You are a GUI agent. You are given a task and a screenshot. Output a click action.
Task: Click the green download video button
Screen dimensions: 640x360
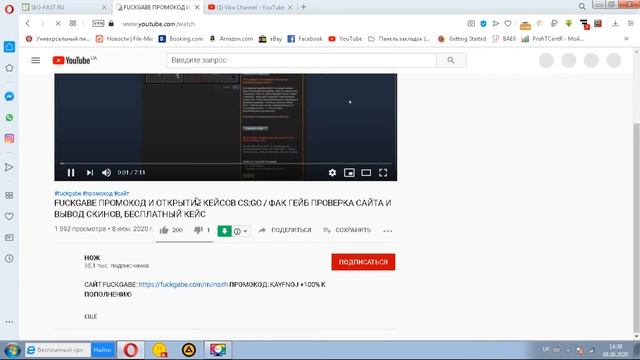(x=224, y=231)
